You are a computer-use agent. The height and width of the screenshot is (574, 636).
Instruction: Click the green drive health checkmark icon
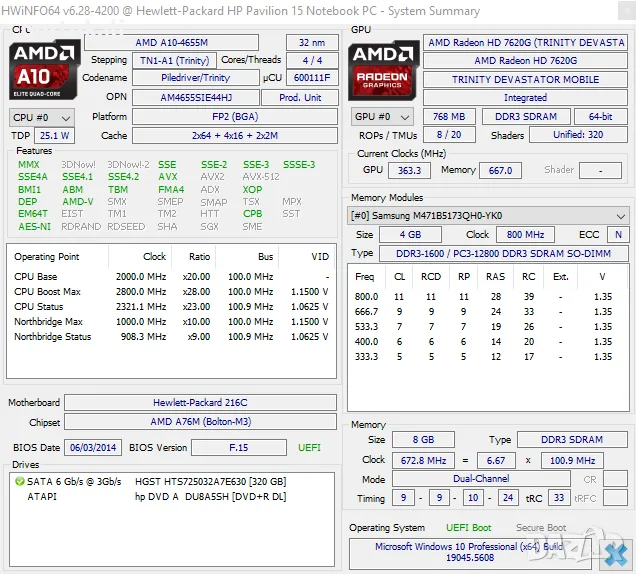19,481
